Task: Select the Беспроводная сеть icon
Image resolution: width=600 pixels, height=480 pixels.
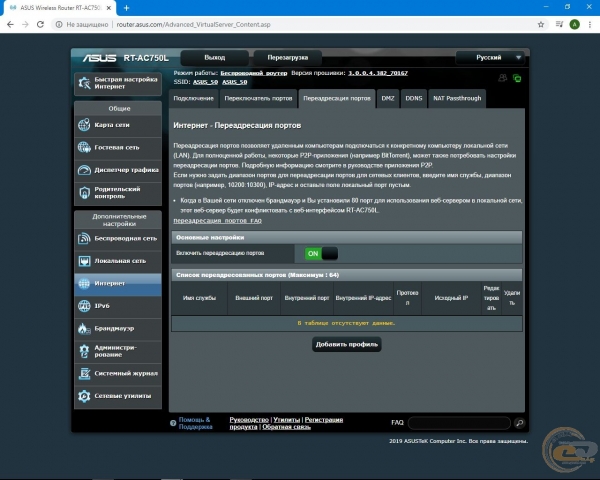Action: click(84, 239)
